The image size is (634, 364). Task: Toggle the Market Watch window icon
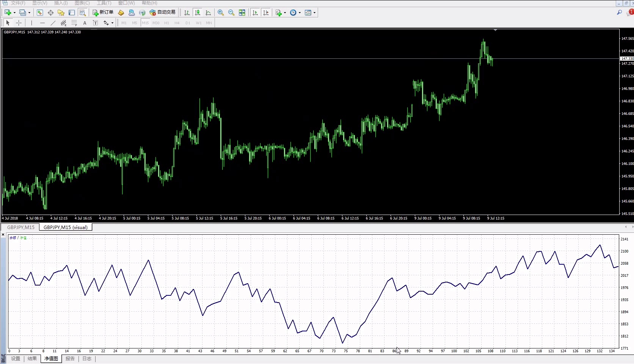40,13
